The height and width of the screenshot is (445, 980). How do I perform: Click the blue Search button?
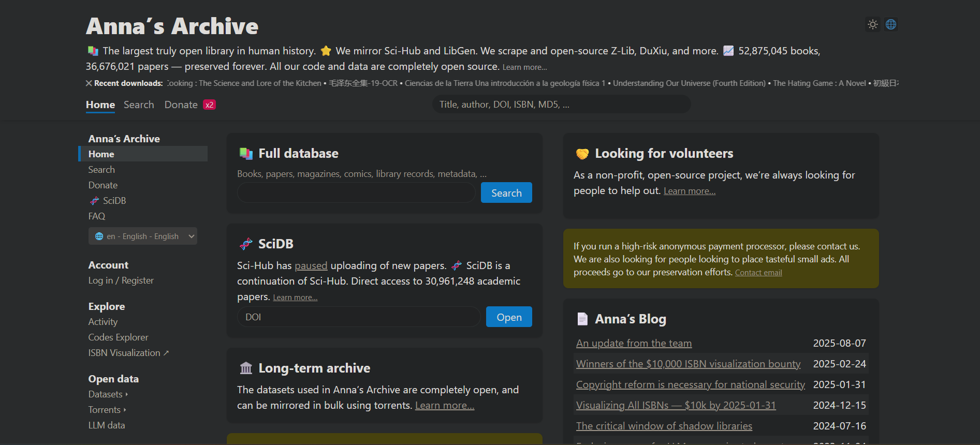point(506,192)
